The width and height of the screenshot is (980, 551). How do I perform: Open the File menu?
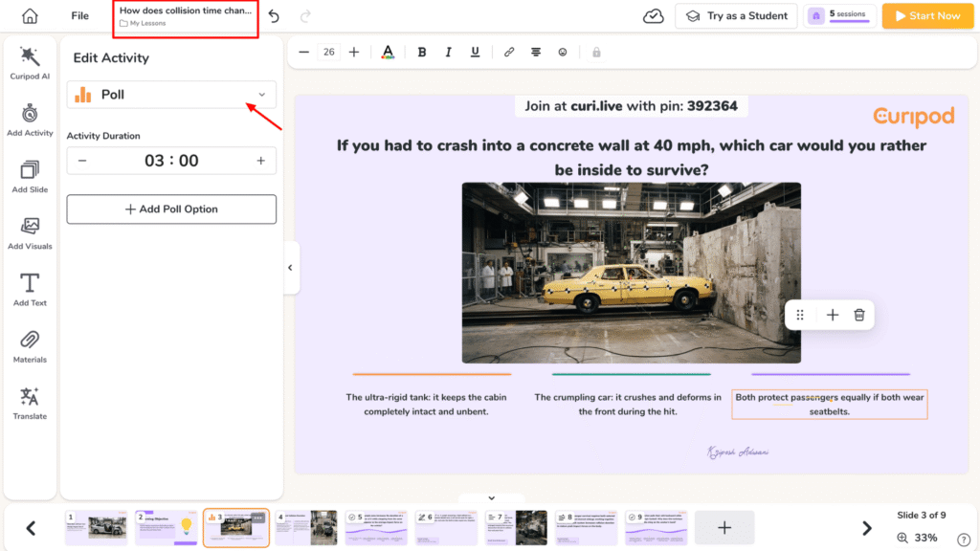[x=79, y=15]
